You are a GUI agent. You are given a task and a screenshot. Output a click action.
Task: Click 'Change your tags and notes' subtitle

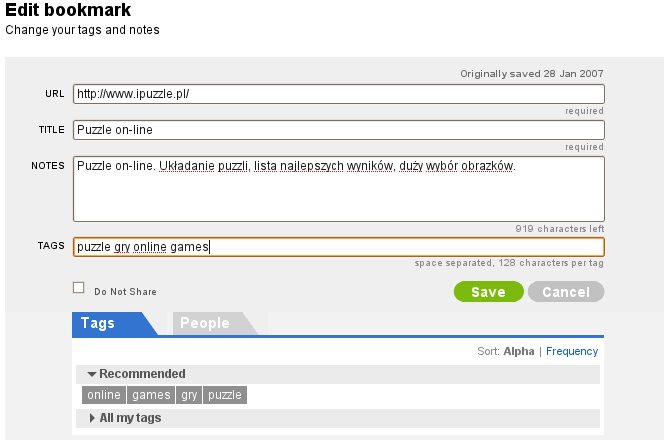click(x=82, y=30)
